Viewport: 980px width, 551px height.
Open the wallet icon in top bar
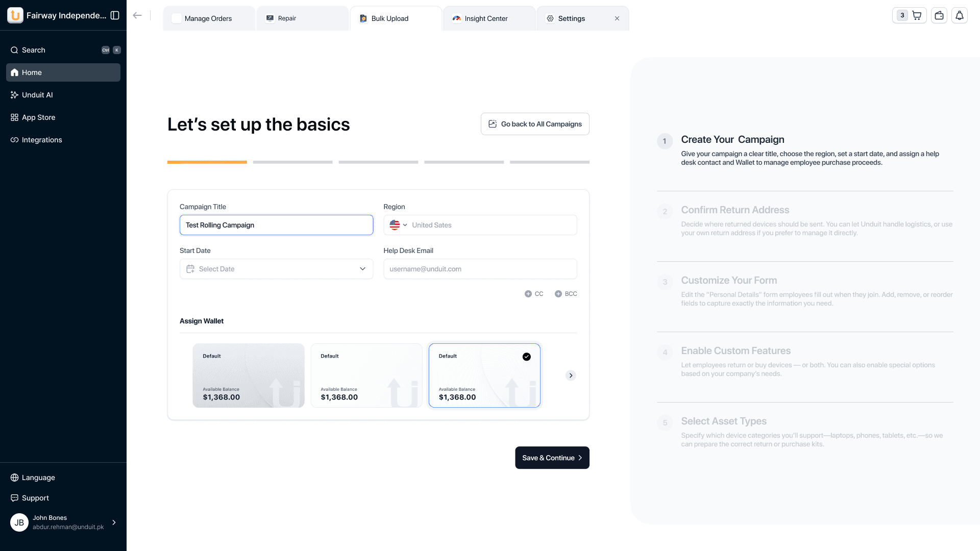939,15
